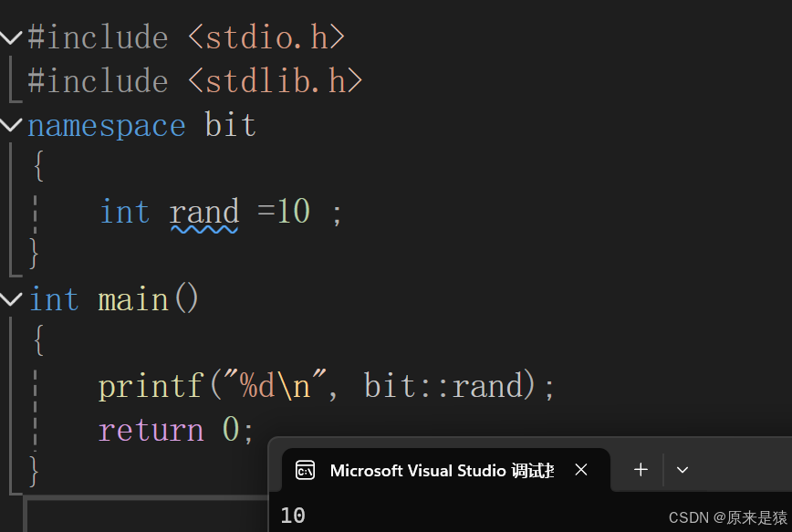The image size is (792, 532).
Task: Open the terminal tab dropdown arrow
Action: (682, 470)
